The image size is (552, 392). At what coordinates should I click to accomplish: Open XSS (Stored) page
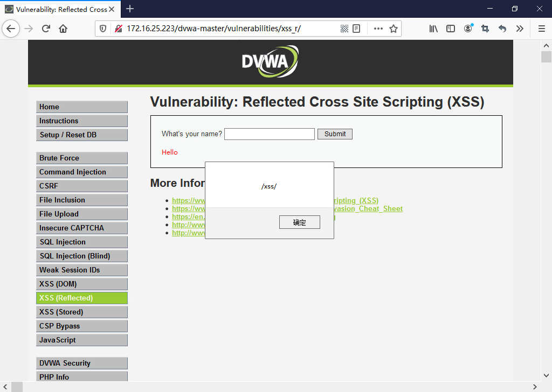pyautogui.click(x=82, y=312)
